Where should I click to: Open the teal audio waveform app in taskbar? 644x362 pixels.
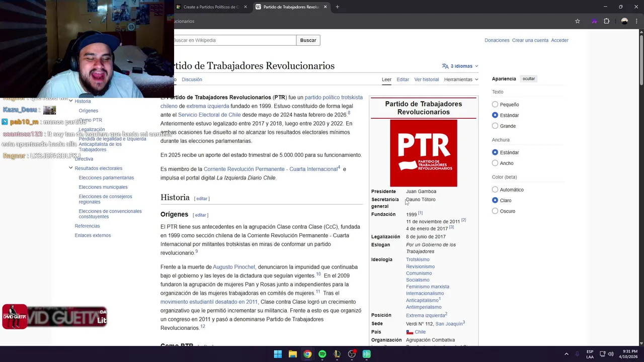click(367, 354)
